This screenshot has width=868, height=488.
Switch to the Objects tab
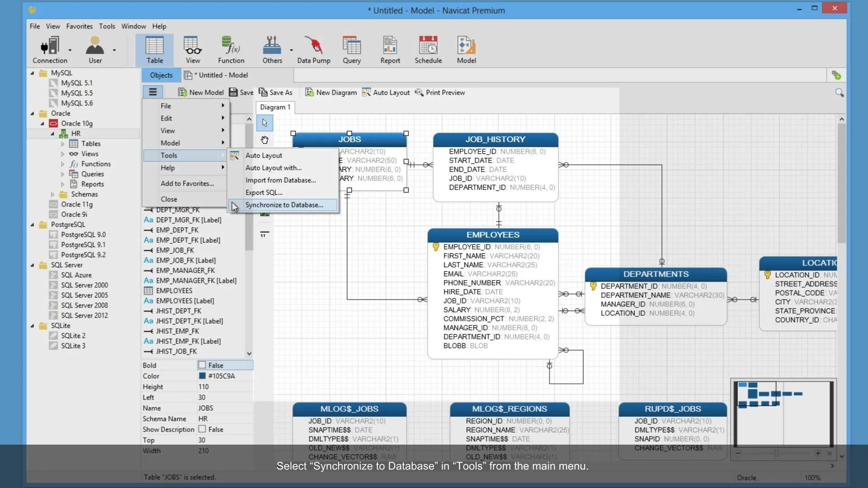pos(161,75)
